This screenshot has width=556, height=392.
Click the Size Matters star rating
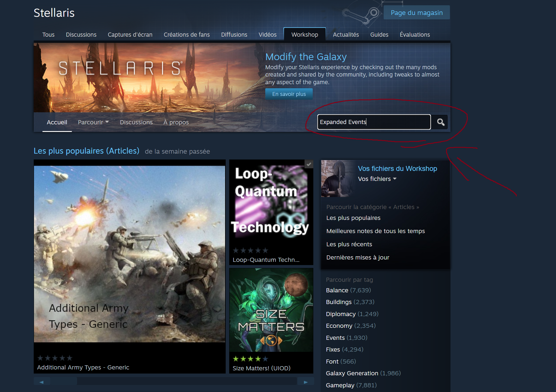pyautogui.click(x=250, y=359)
